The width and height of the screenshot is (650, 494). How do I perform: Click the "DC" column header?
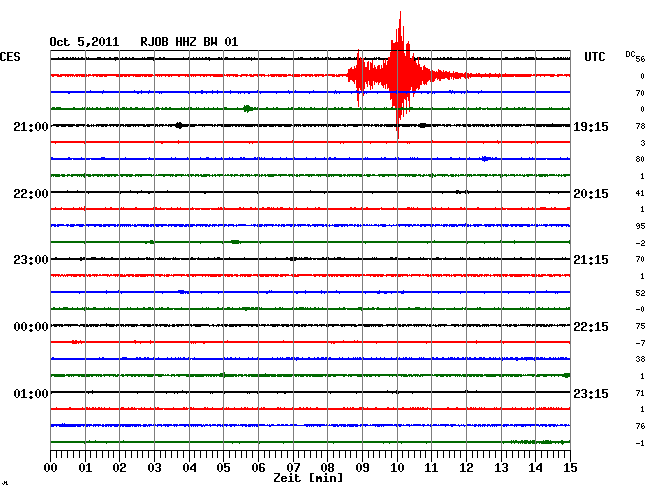[x=630, y=54]
